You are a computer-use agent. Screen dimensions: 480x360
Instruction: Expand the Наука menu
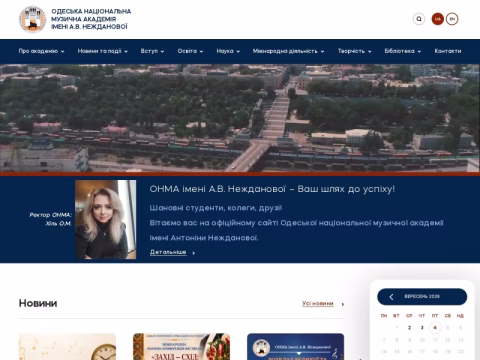[228, 51]
